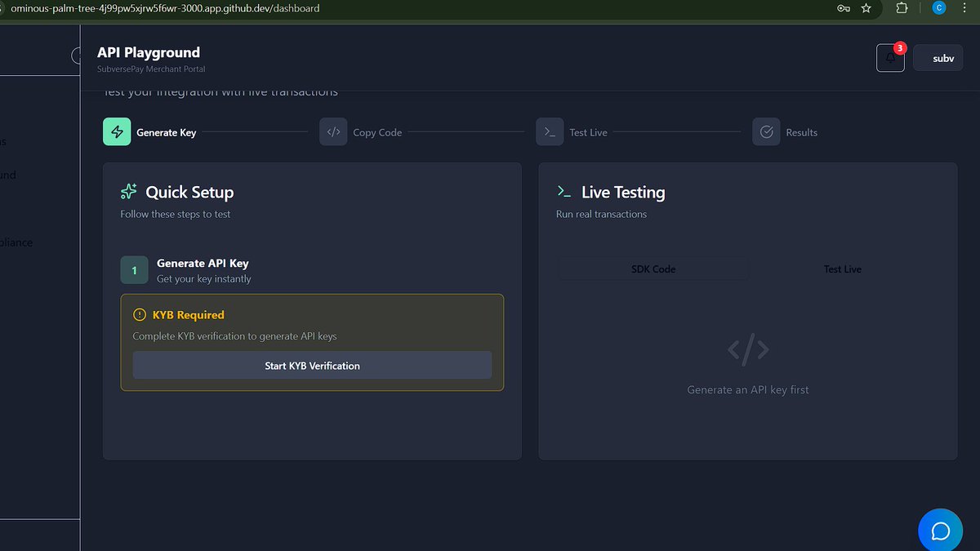Click the 'Generate an API key first' message
Viewport: 980px width, 551px height.
click(x=748, y=390)
